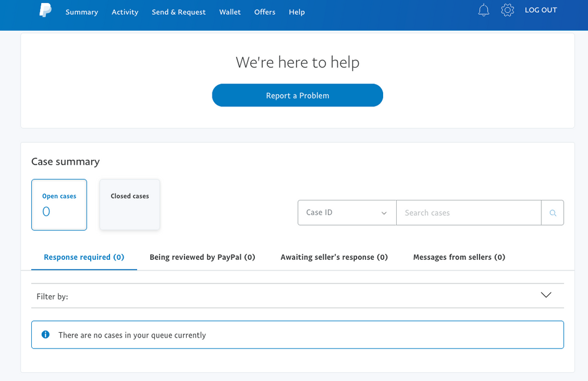
Task: Click into the Search cases field
Action: (x=469, y=213)
